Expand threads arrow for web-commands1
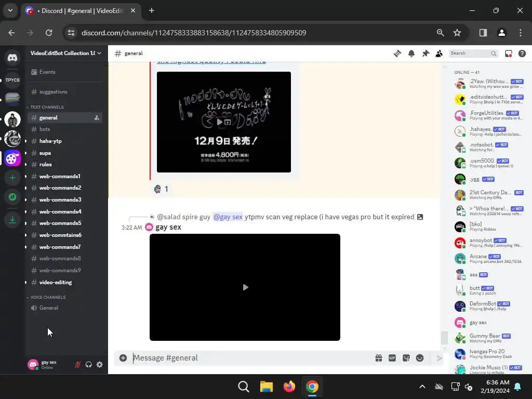Image resolution: width=532 pixels, height=399 pixels. coord(26,177)
